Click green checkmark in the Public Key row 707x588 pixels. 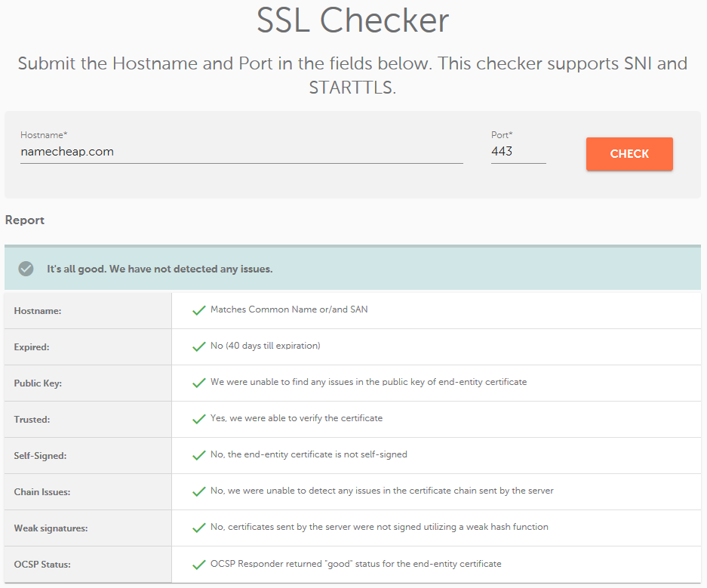point(199,383)
